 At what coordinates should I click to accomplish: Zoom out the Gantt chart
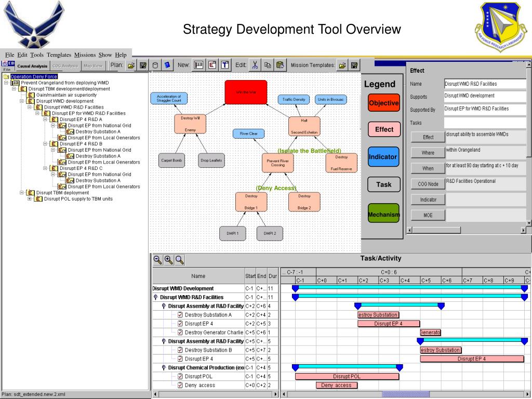157,260
